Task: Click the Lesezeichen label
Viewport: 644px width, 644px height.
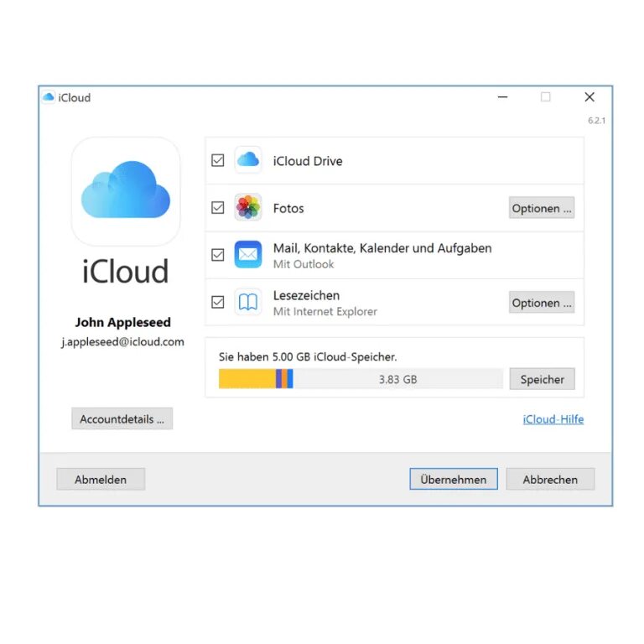Action: pos(306,295)
